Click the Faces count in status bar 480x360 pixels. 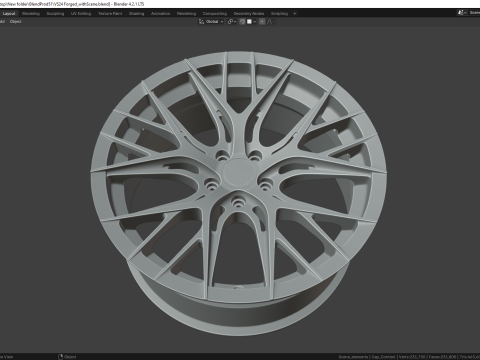tap(442, 357)
